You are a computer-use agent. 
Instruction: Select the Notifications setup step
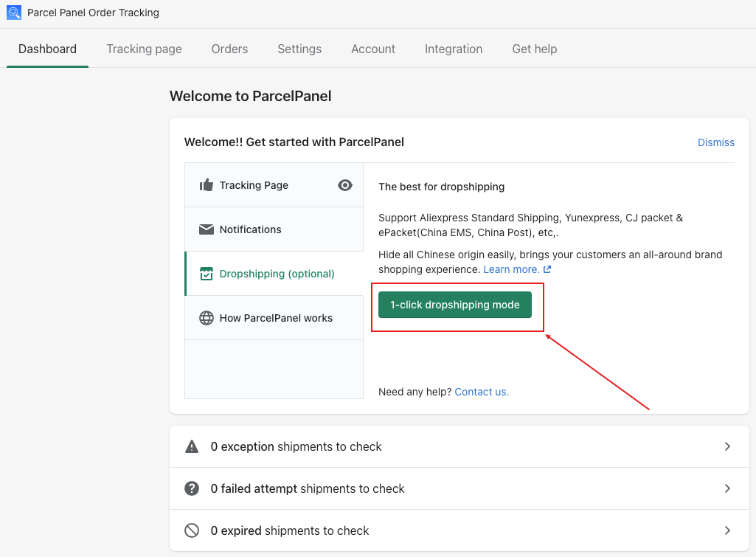(x=274, y=229)
